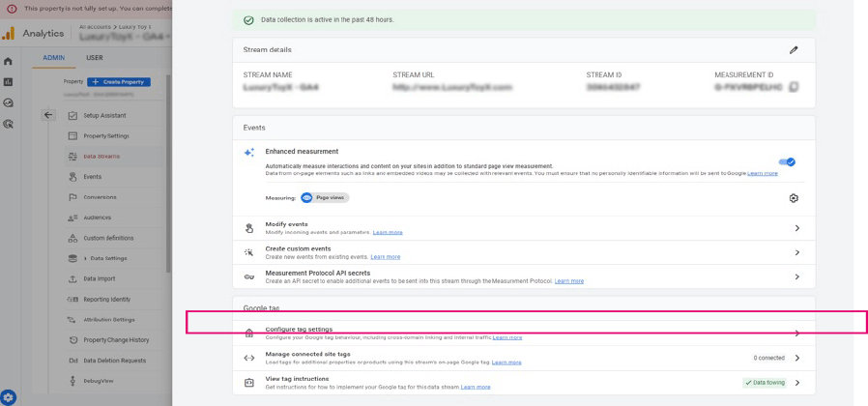Click the Setup Assistant checkbox icon

click(72, 116)
